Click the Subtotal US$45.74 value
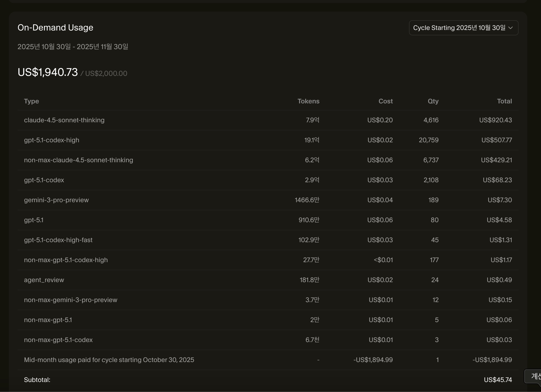 (498, 380)
